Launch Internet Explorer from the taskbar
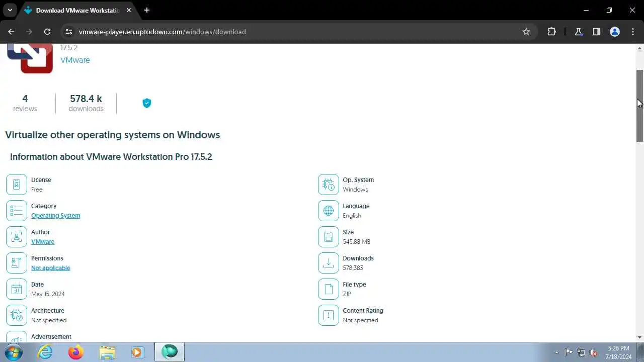The height and width of the screenshot is (362, 644). (x=45, y=352)
